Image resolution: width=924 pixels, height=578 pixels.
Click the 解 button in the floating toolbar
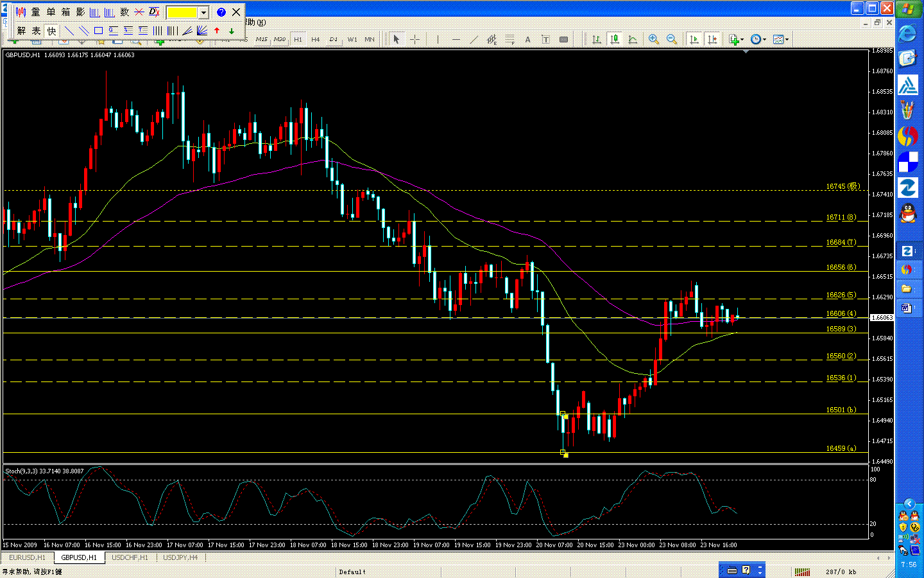(x=22, y=31)
